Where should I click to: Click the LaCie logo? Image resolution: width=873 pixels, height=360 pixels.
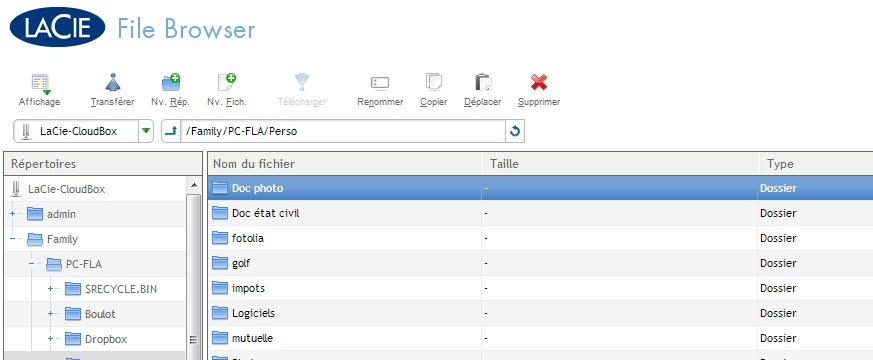click(57, 27)
